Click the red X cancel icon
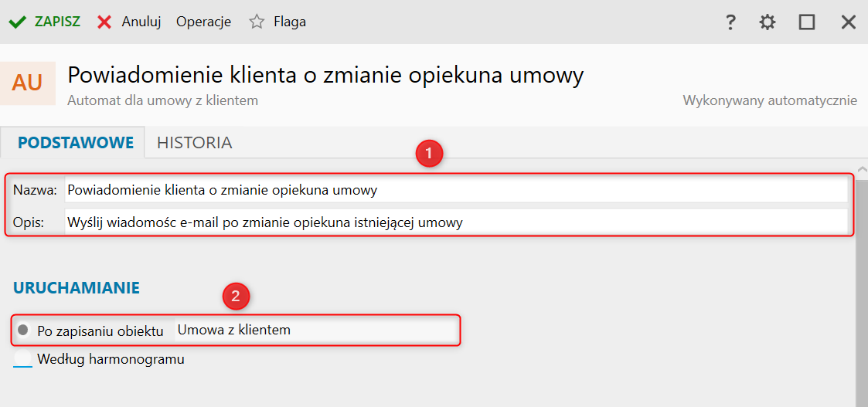Viewport: 868px width, 407px height. (104, 22)
